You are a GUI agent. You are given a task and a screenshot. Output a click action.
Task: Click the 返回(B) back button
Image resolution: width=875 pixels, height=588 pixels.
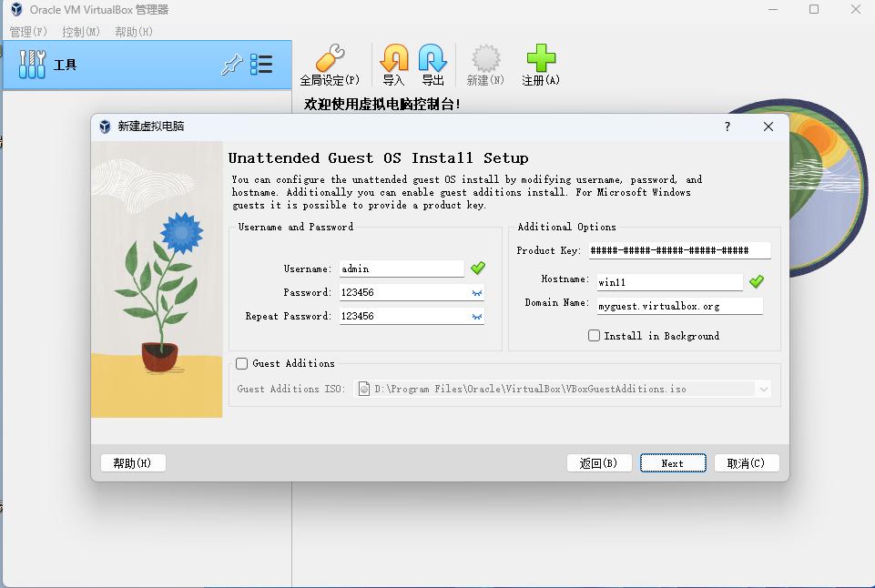599,463
